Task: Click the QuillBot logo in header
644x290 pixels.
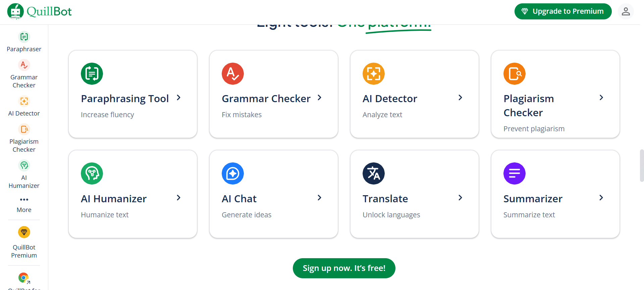Action: tap(39, 11)
